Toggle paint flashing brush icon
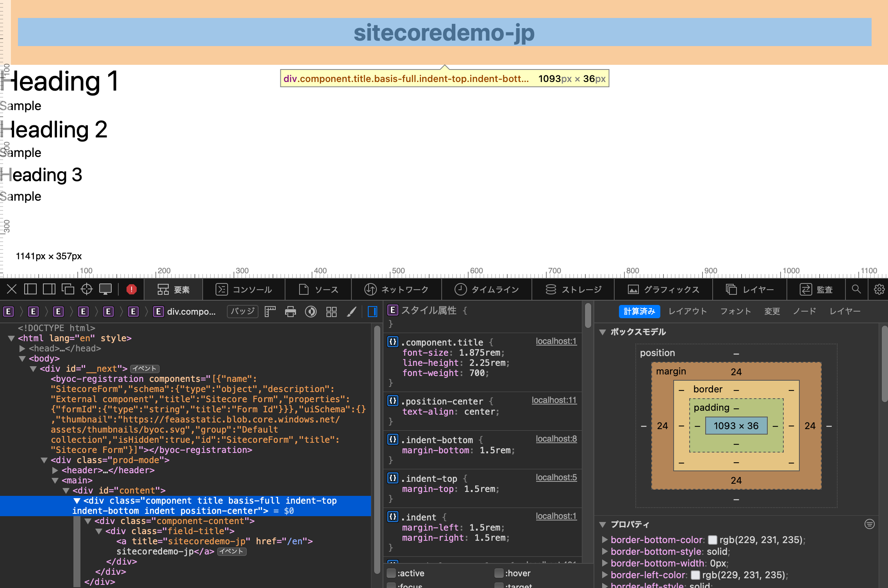The image size is (888, 588). pyautogui.click(x=352, y=312)
